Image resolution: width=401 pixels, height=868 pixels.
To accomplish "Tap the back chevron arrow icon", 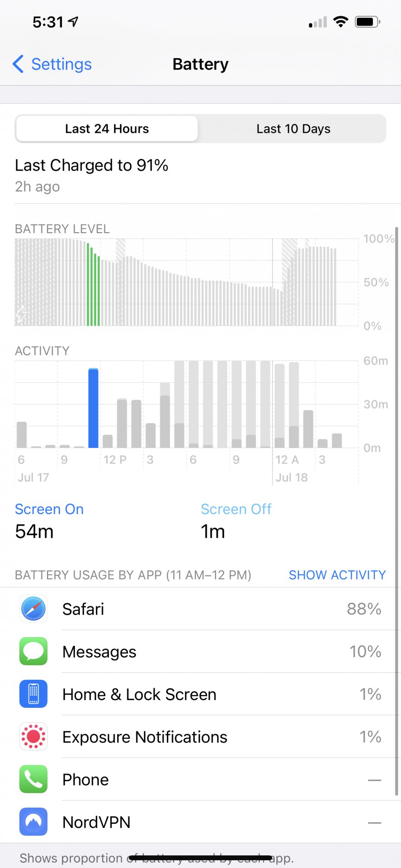I will coord(18,64).
